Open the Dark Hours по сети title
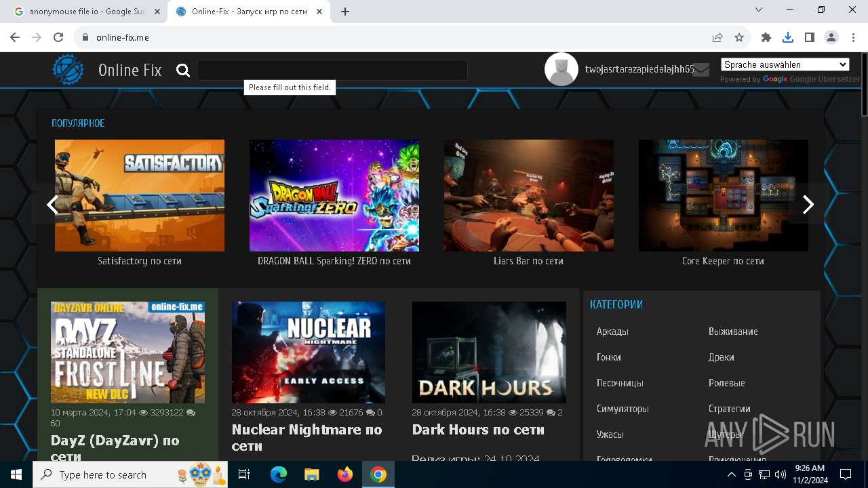This screenshot has width=868, height=488. [x=478, y=430]
